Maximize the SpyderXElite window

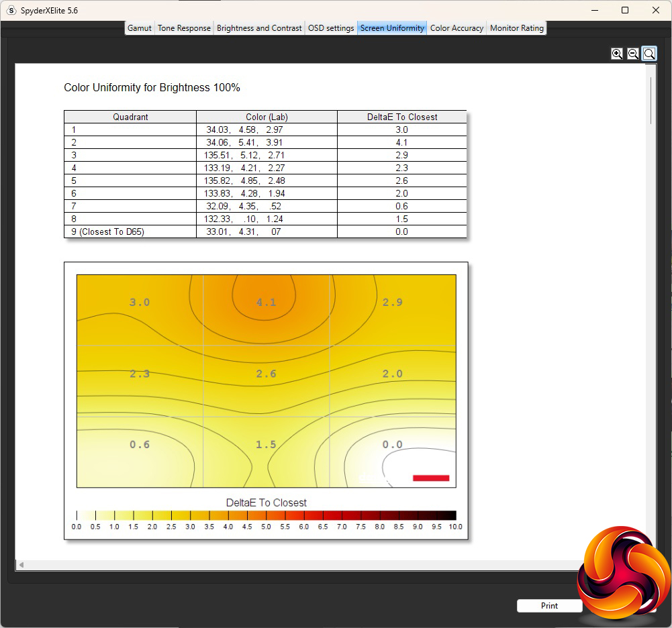click(625, 10)
